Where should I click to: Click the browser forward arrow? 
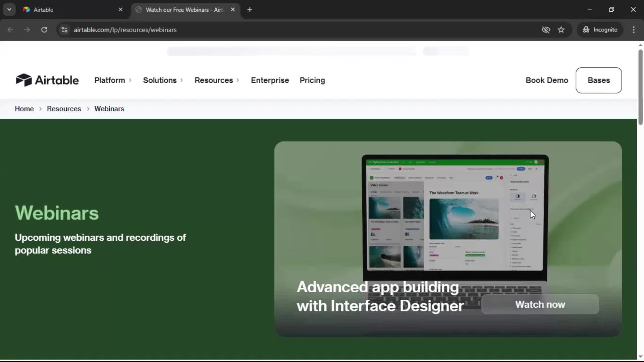[x=27, y=30]
